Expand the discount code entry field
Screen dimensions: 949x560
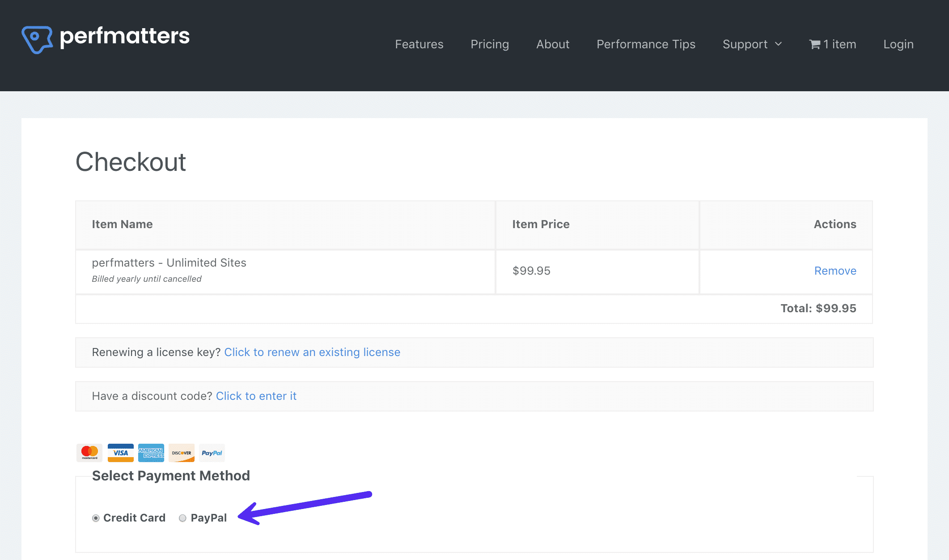click(x=256, y=395)
